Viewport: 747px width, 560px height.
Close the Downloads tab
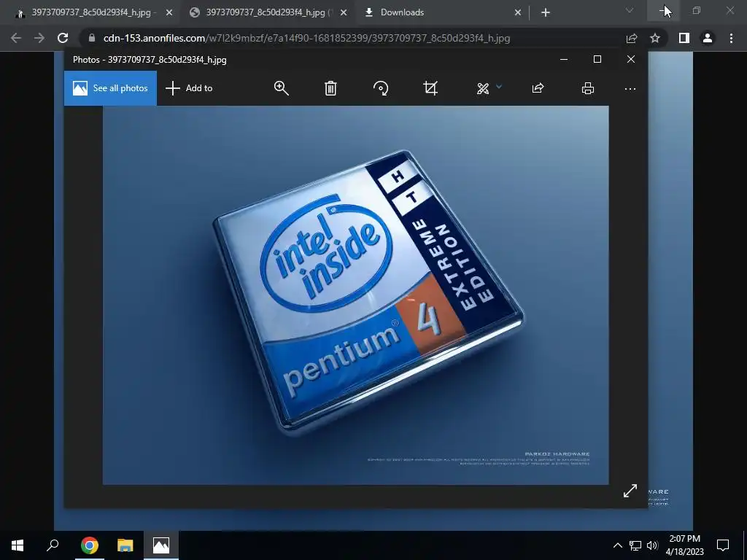[518, 13]
